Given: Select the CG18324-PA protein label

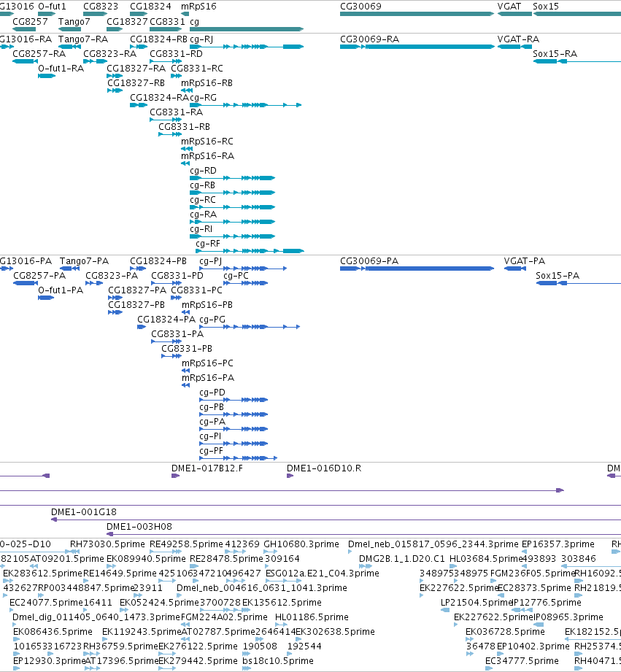Looking at the screenshot, I should point(166,320).
